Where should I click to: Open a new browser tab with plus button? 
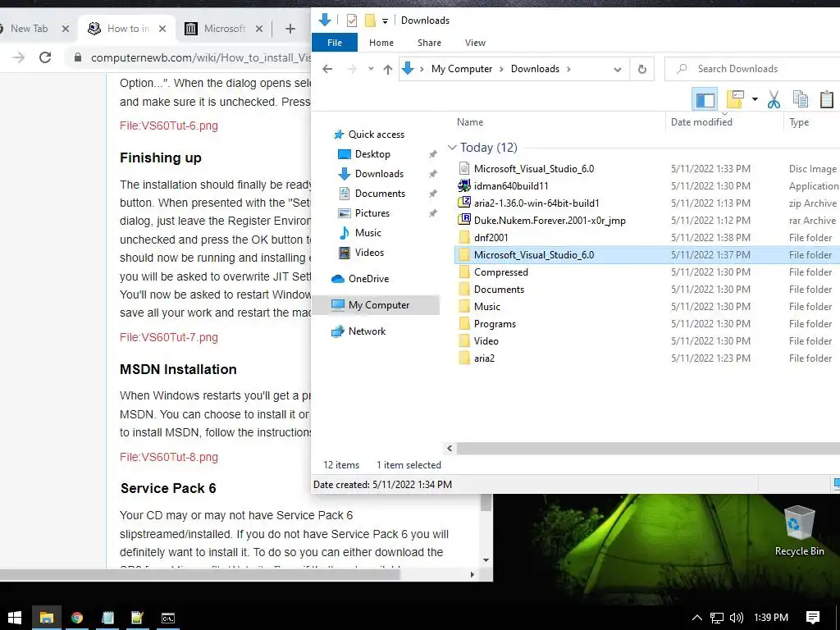pos(290,29)
